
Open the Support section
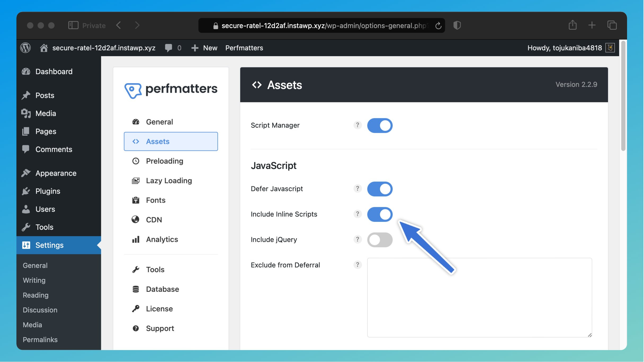point(171,329)
